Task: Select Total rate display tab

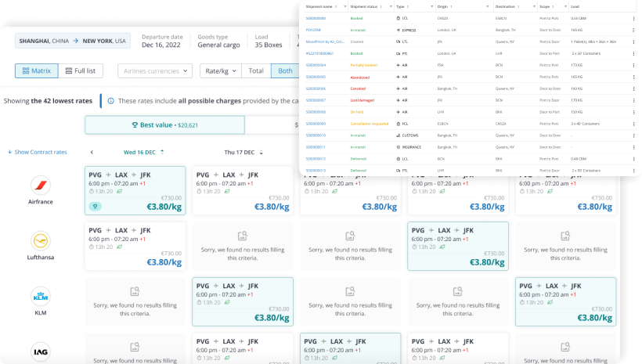Action: point(256,70)
